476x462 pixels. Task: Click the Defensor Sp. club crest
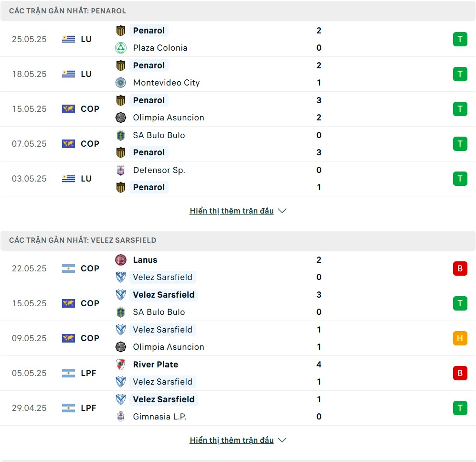[121, 170]
